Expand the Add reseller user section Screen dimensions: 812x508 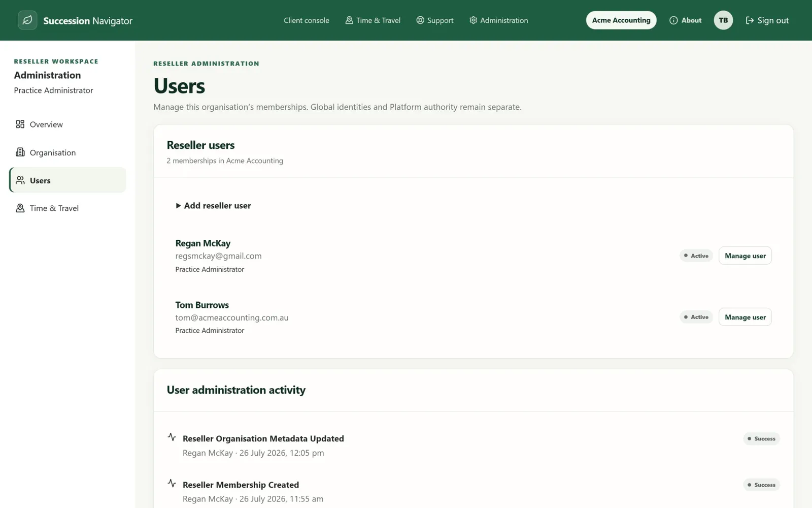pos(213,206)
